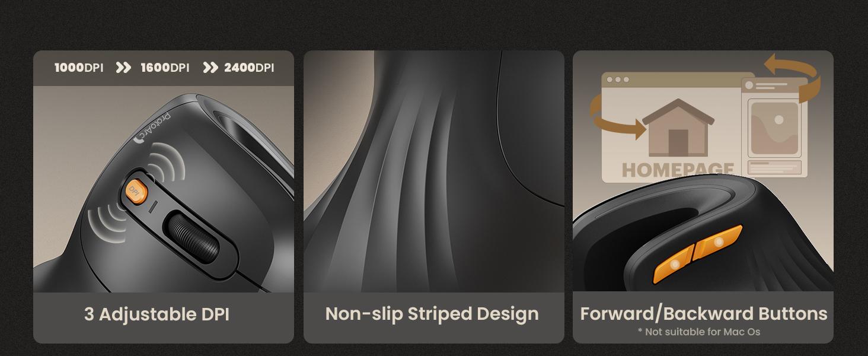Click the brown curved arrow pointing to house
Screen dimensions: 868x356
[x=617, y=117]
